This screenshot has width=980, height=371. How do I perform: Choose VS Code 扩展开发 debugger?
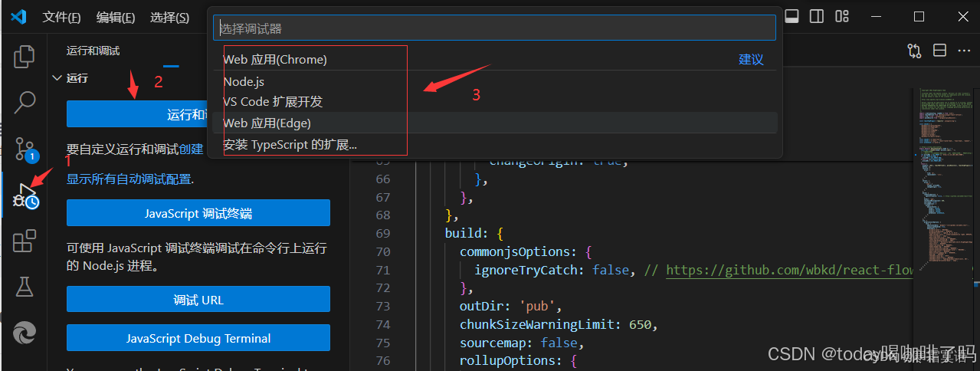(495, 102)
